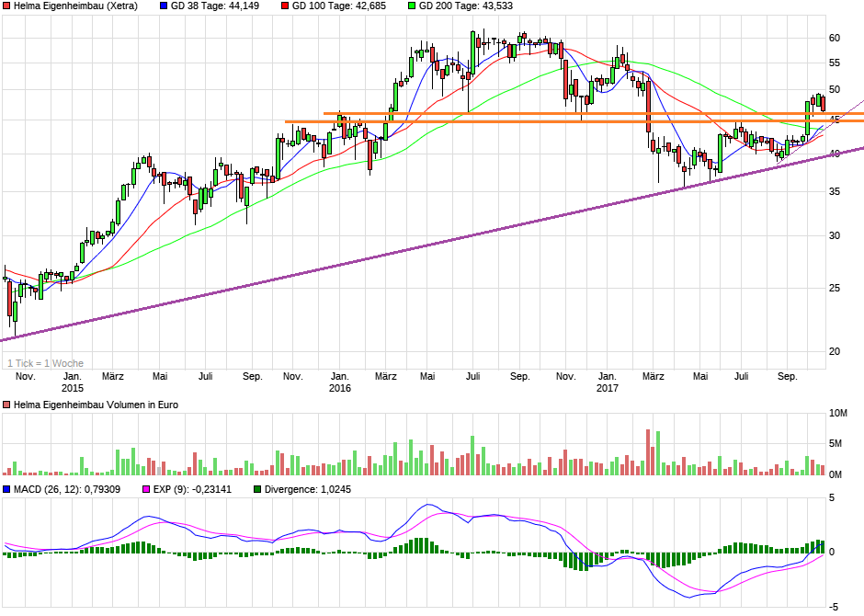Click the green GD 200 Tage legend swatch
The image size is (864, 616).
411,6
